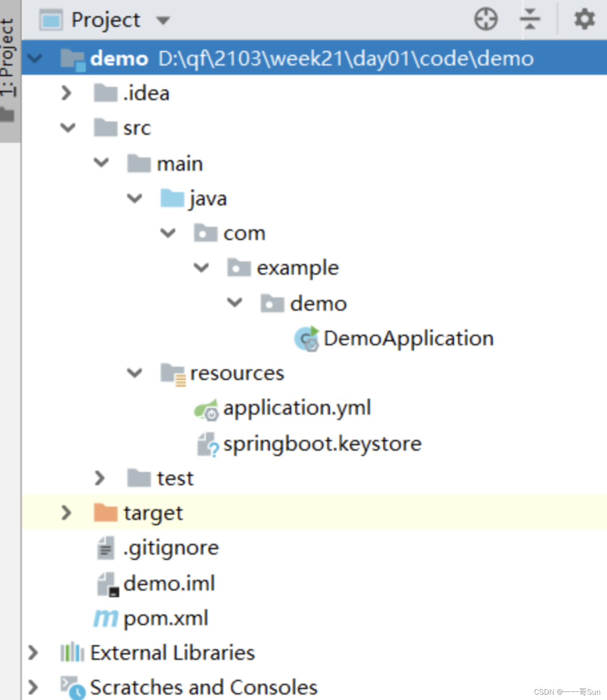Click the DemoApplication Spring class icon
Screen dimensions: 607x700
coord(307,339)
